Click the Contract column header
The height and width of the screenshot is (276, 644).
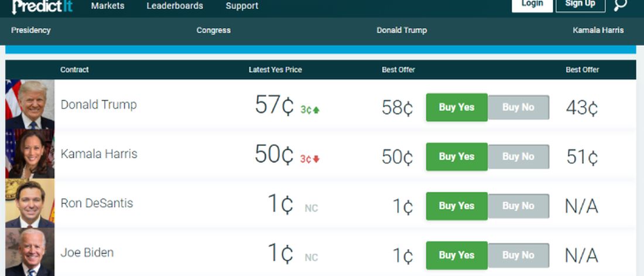click(74, 70)
